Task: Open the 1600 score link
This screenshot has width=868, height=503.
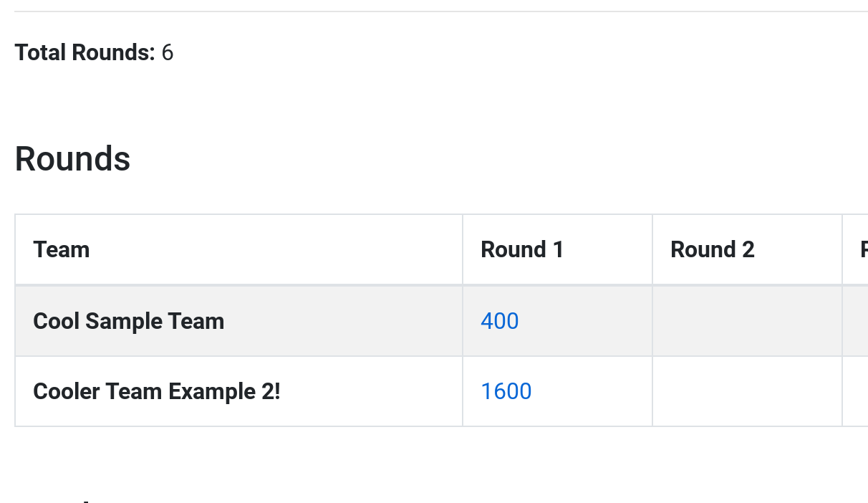Action: pyautogui.click(x=506, y=391)
